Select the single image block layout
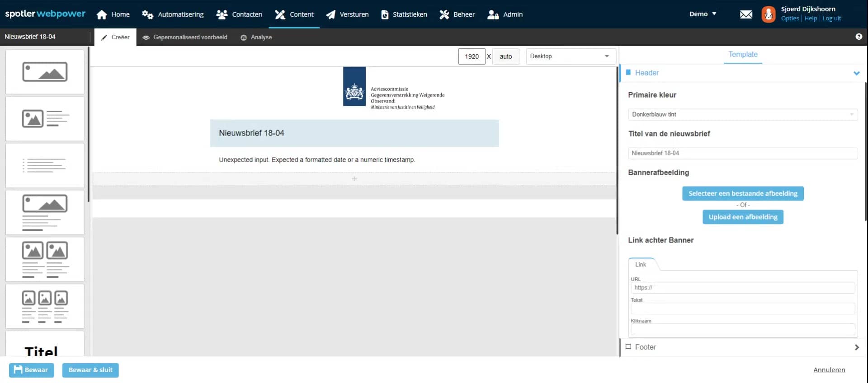Image resolution: width=868 pixels, height=383 pixels. tap(45, 72)
